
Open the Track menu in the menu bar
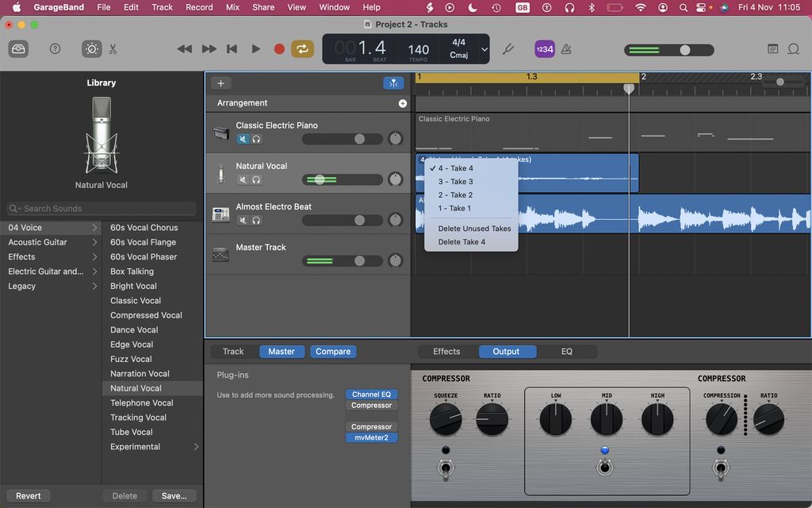162,6
